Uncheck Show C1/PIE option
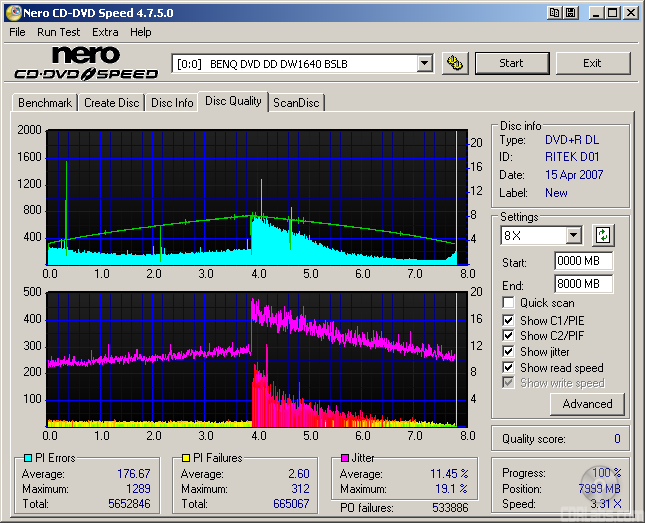 (509, 320)
